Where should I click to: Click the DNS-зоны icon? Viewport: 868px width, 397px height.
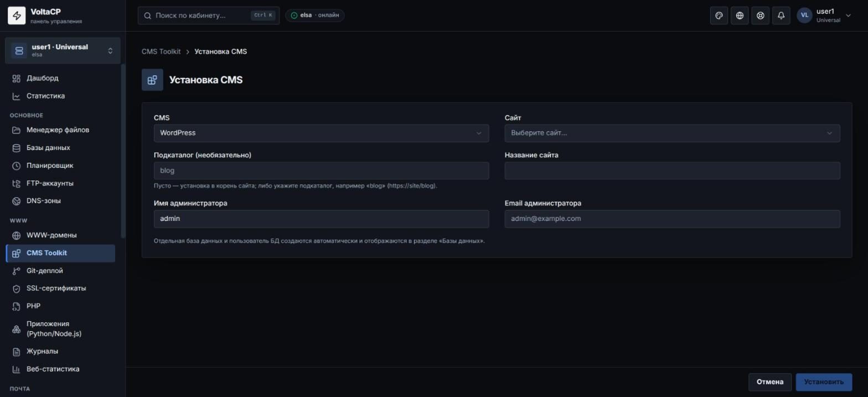(x=17, y=201)
